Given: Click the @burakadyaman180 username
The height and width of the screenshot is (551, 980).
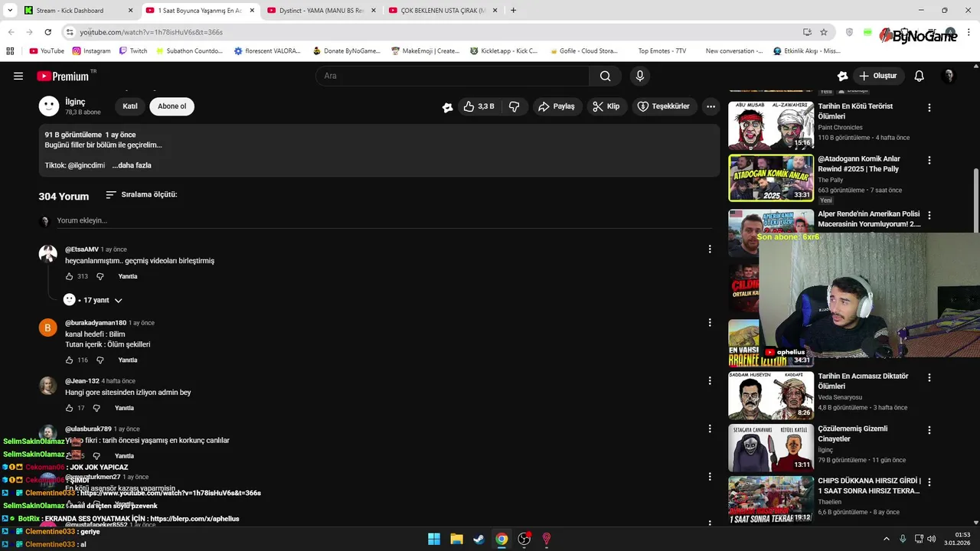Looking at the screenshot, I should point(96,323).
